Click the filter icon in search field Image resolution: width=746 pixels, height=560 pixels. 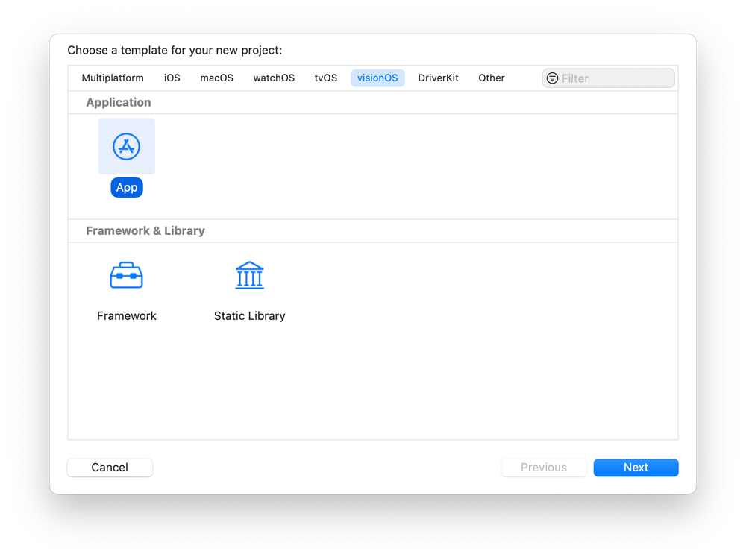click(x=552, y=78)
